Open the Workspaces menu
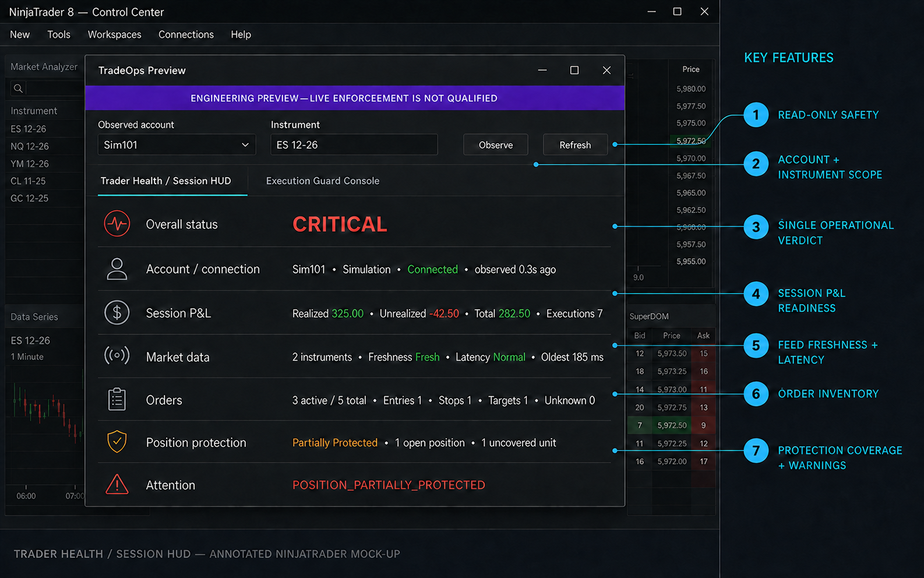 click(x=115, y=34)
